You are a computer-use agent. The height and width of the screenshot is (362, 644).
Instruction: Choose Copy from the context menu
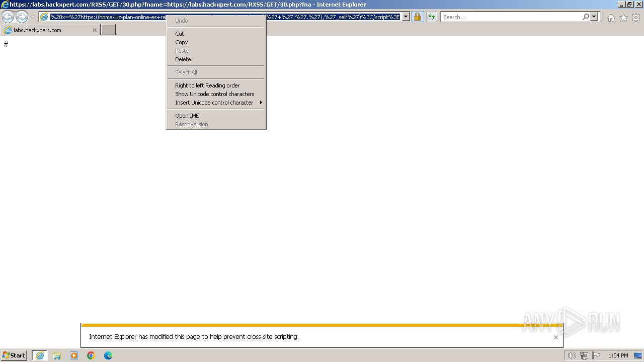tap(216, 42)
